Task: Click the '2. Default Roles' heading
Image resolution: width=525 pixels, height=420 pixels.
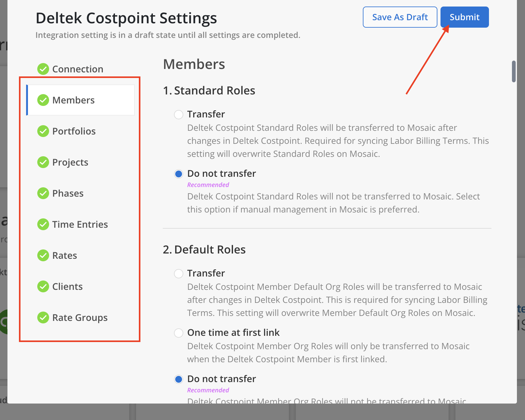Action: point(204,249)
